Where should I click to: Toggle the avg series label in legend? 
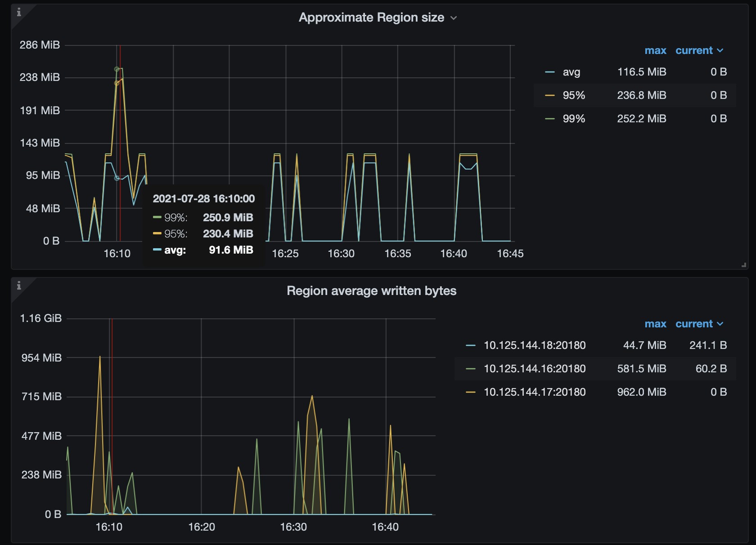[571, 72]
